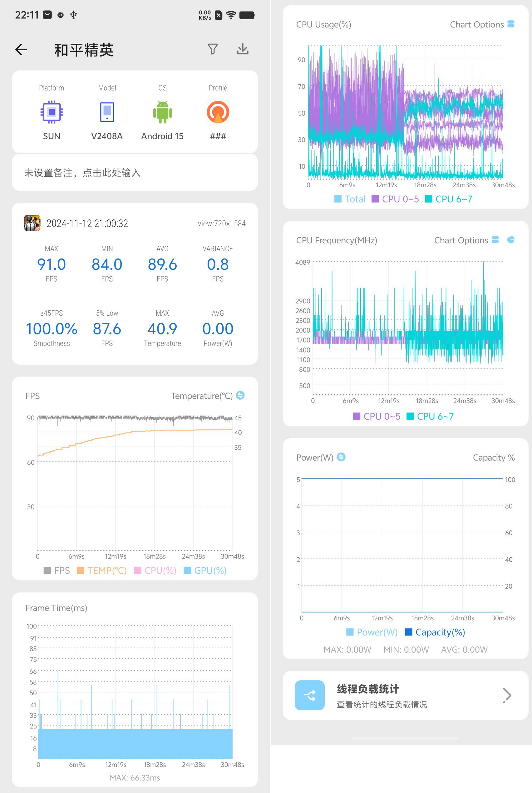Expand thread load statistics chevron

coord(507,695)
